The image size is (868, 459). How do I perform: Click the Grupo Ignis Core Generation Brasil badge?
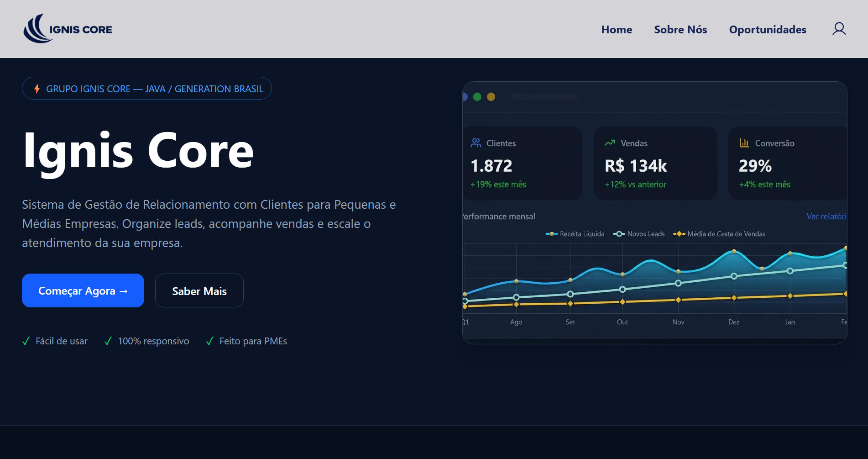click(147, 89)
